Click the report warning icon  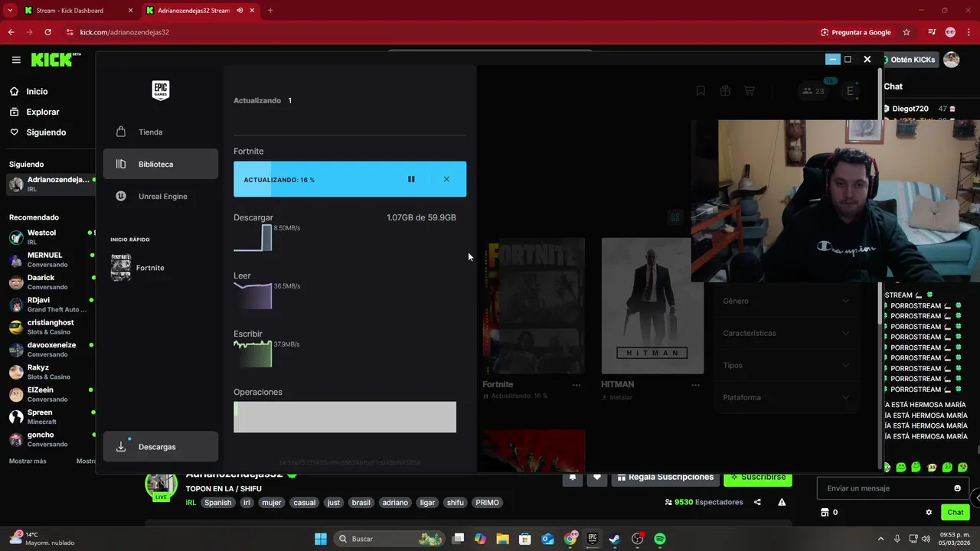782,502
